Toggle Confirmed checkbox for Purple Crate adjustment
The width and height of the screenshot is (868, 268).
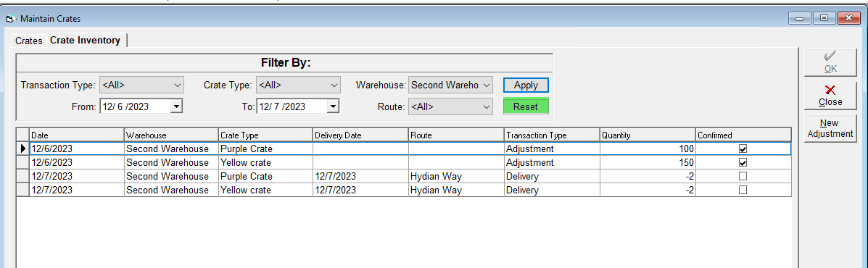click(743, 149)
